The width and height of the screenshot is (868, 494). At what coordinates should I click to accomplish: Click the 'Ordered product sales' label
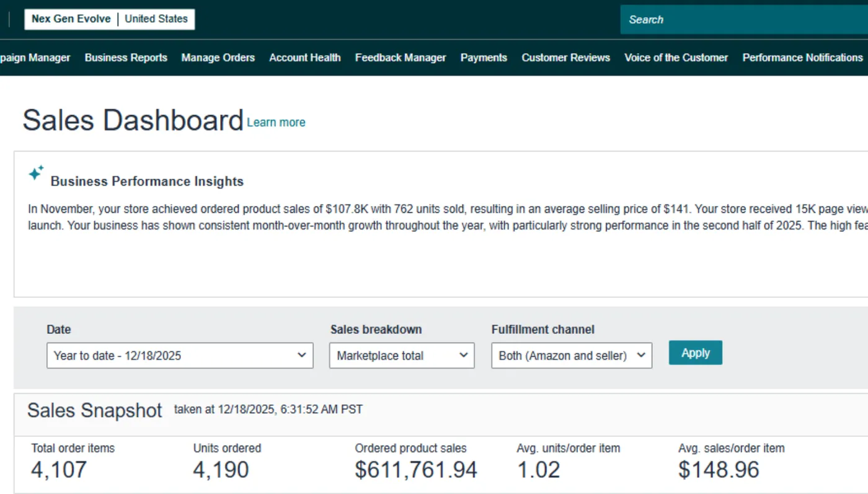point(410,448)
